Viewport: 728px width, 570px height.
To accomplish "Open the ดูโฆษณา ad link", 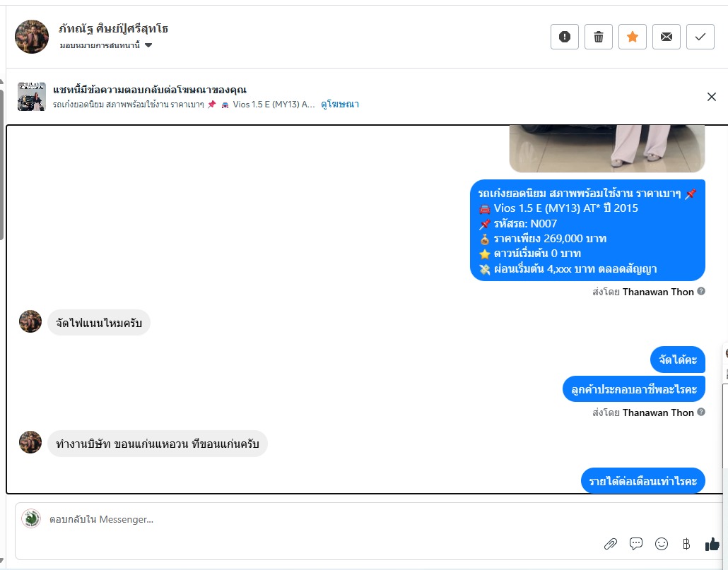I will pyautogui.click(x=340, y=105).
